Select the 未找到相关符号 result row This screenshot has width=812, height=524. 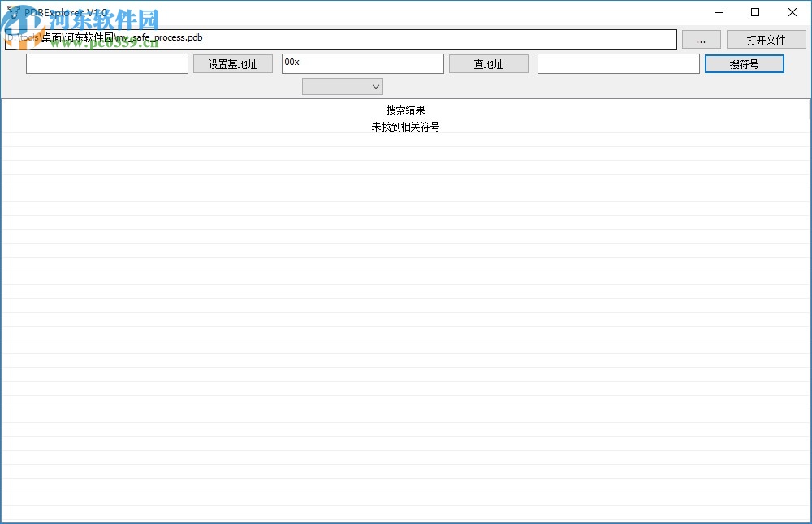click(x=406, y=127)
